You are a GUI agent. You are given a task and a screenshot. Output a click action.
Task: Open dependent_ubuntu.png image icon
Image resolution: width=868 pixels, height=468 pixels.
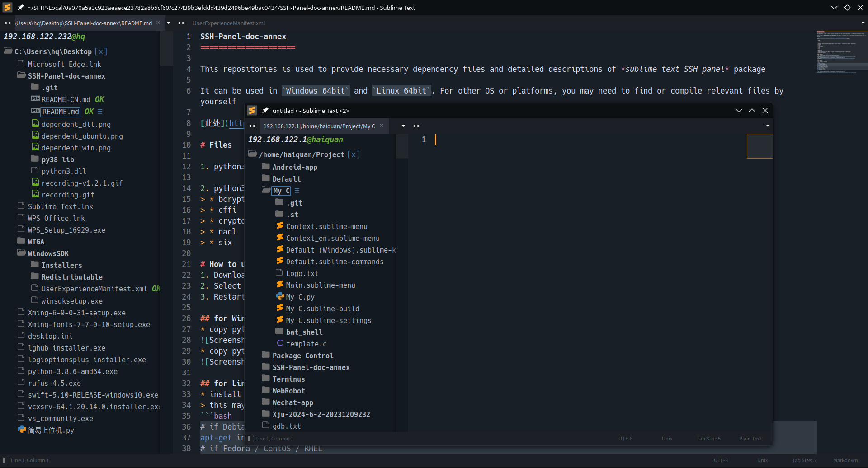(35, 135)
